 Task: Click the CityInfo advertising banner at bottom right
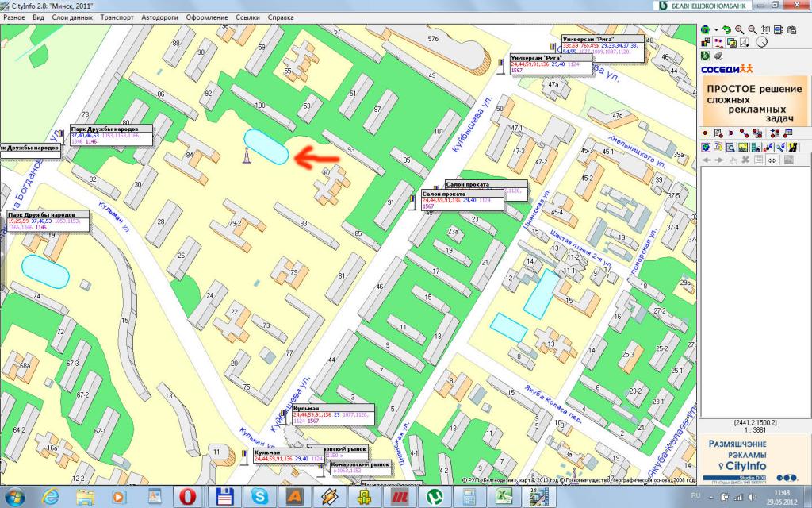coord(755,460)
